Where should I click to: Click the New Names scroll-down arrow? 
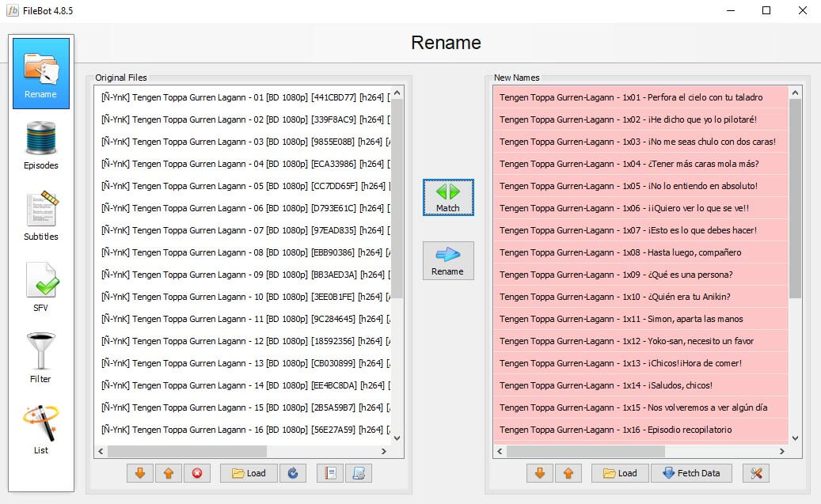coord(796,438)
